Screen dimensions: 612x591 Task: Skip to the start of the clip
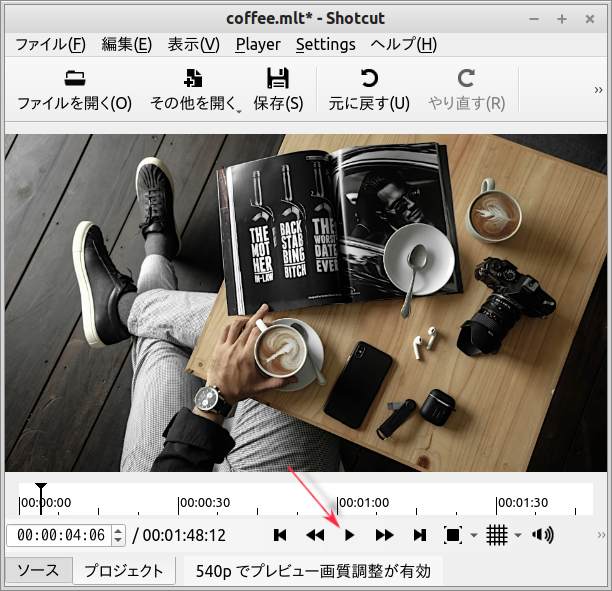280,535
